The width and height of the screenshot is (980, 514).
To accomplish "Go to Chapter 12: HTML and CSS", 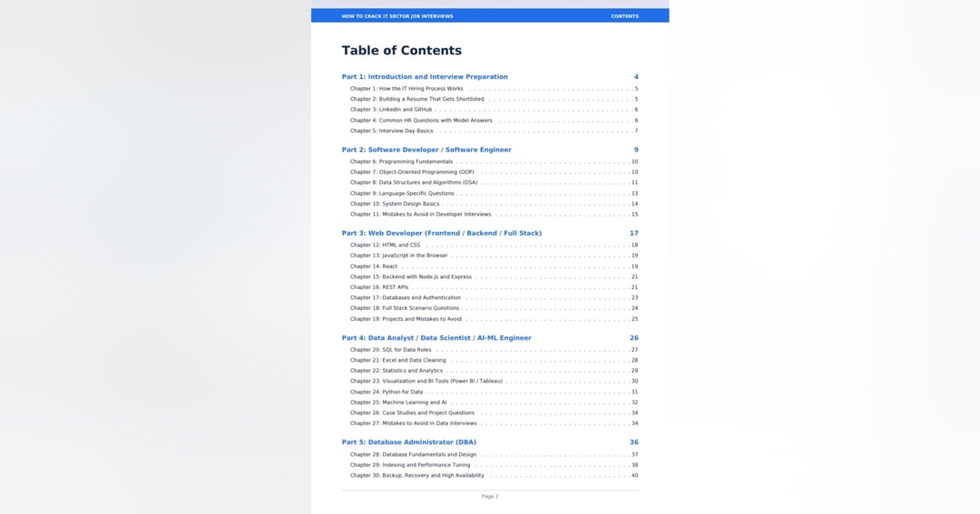I will point(385,245).
